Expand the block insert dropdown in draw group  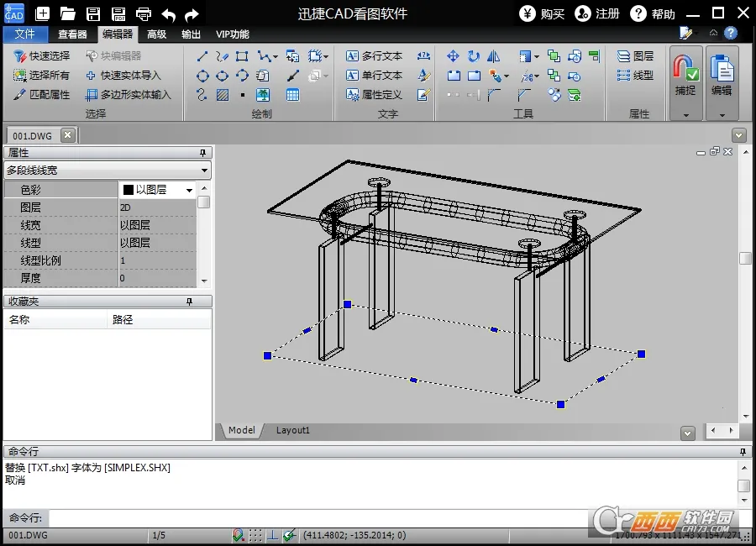[327, 57]
